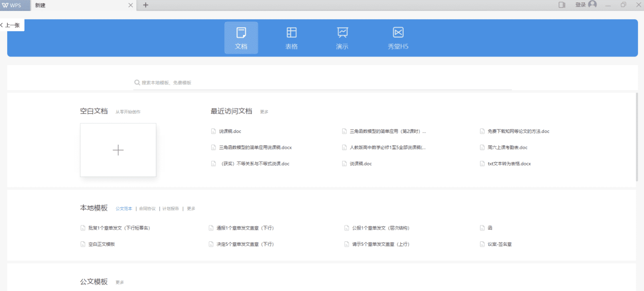Click file icon beside 三角函数模型的简单应用说课稿.docx
Image resolution: width=644 pixels, height=291 pixels.
pyautogui.click(x=214, y=147)
